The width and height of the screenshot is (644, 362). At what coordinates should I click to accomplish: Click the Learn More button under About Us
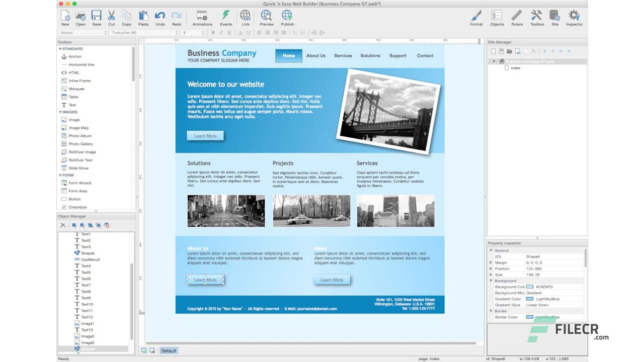pos(205,280)
